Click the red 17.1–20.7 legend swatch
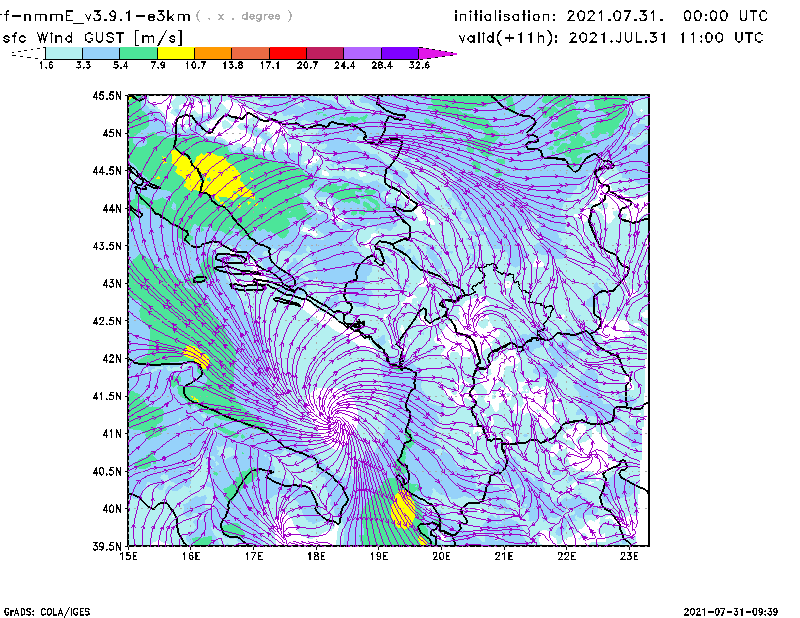 click(288, 53)
